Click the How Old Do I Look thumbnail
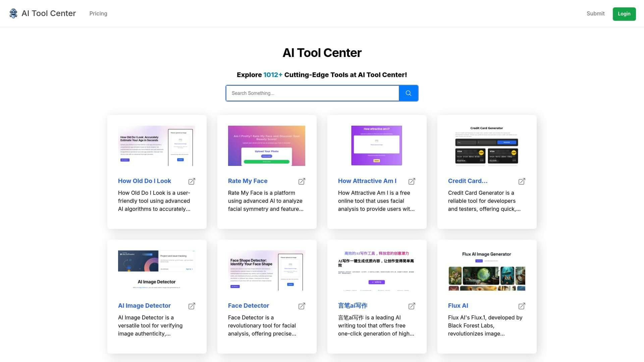 [157, 146]
